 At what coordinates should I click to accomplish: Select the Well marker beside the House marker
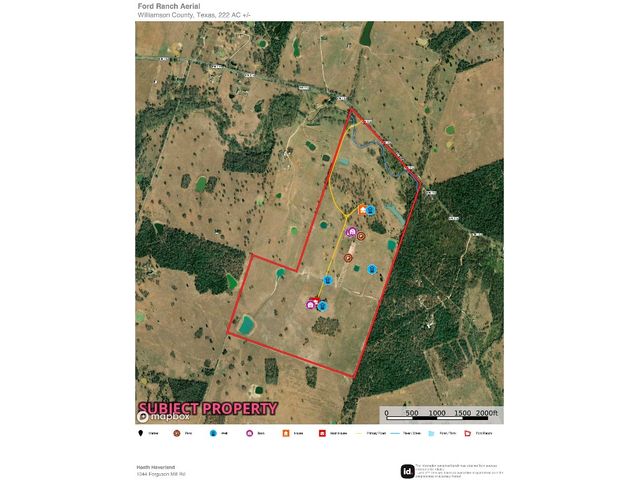pyautogui.click(x=371, y=210)
